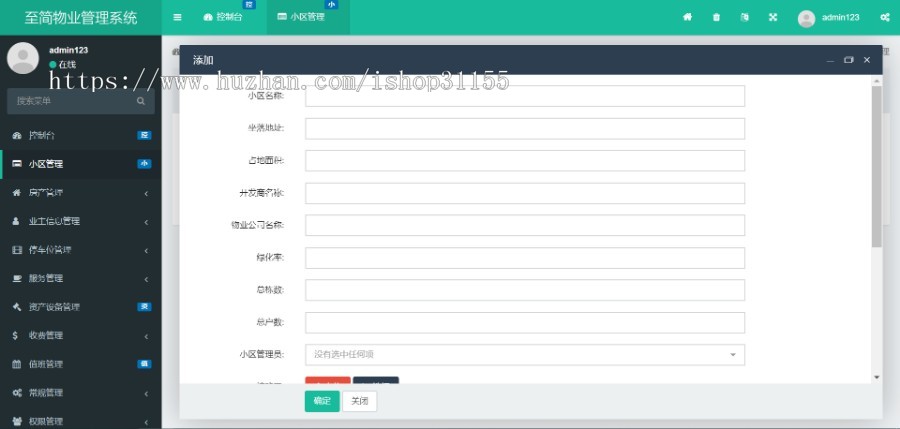Open the 小区管理员 dropdown
Screen dimensions: 900x429
pos(525,355)
